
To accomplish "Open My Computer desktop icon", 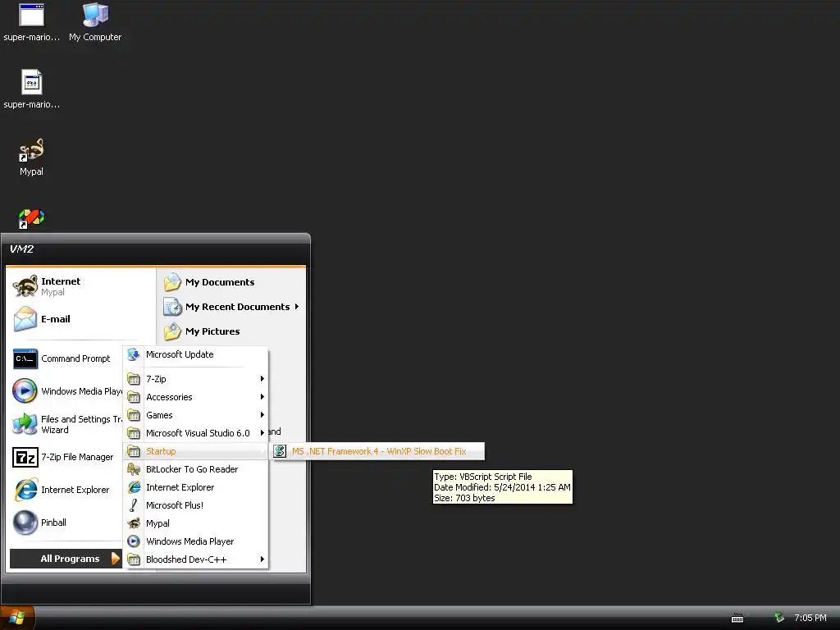I will 95,22.
